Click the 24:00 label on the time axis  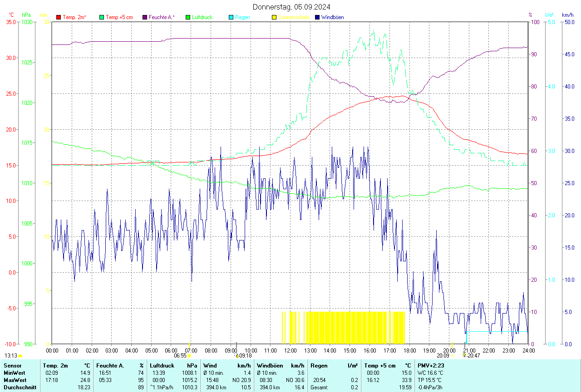(x=529, y=350)
